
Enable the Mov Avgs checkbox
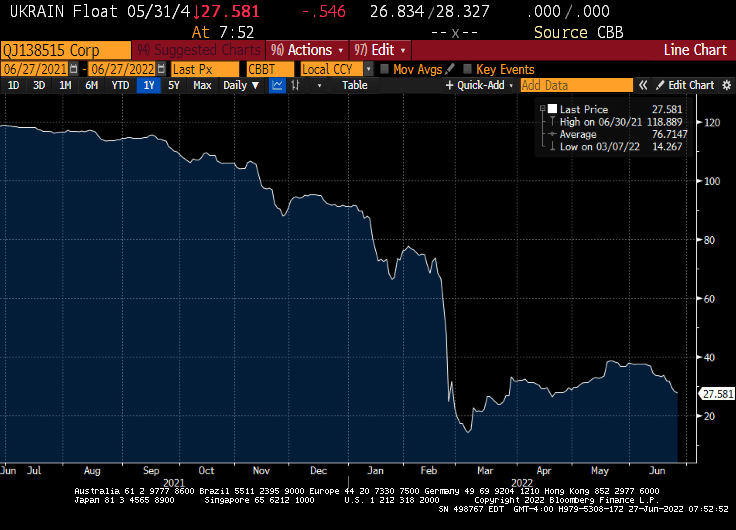tap(384, 69)
